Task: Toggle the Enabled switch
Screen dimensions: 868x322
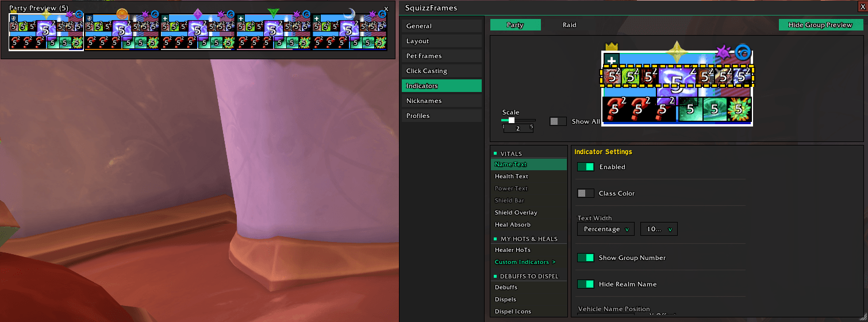Action: pos(585,167)
